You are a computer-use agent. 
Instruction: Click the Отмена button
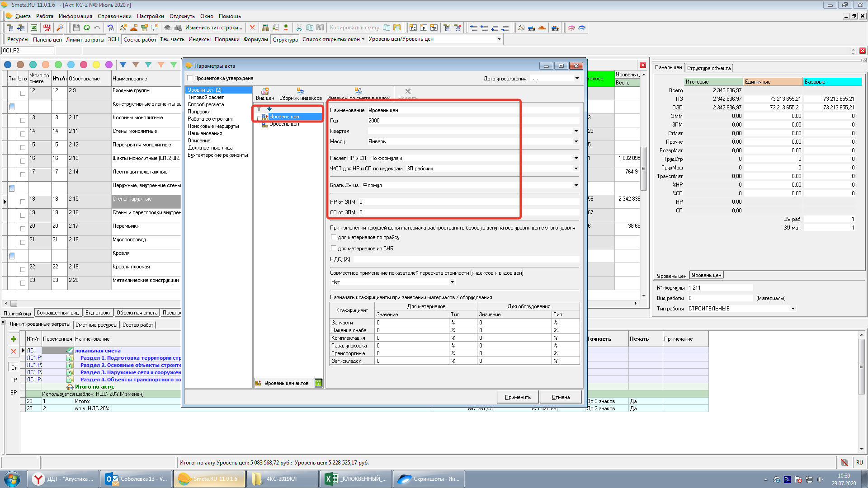561,397
